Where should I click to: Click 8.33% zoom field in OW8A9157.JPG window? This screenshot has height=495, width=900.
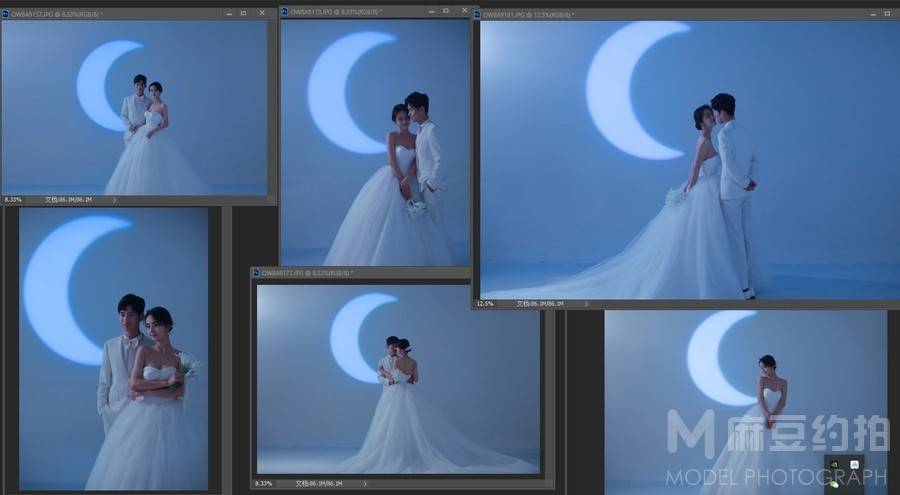point(13,200)
